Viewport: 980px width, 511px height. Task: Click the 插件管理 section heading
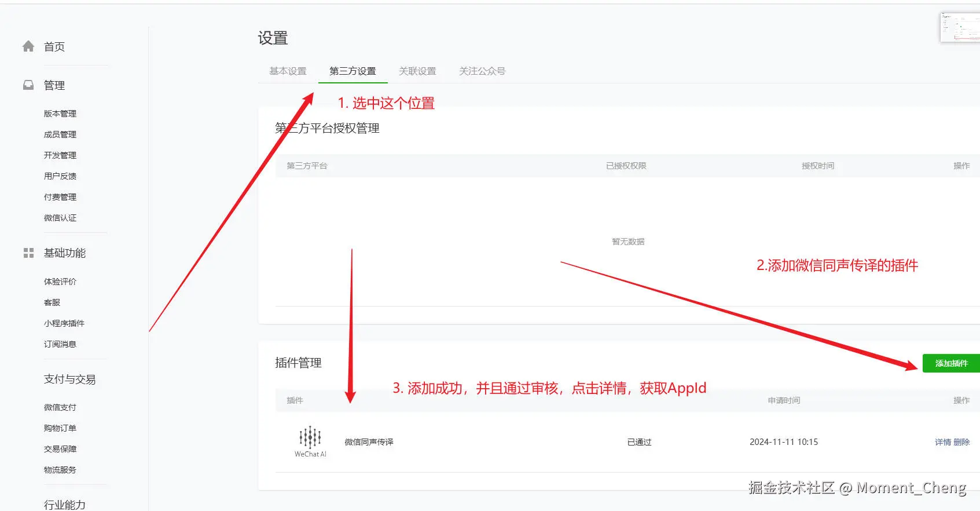point(298,363)
